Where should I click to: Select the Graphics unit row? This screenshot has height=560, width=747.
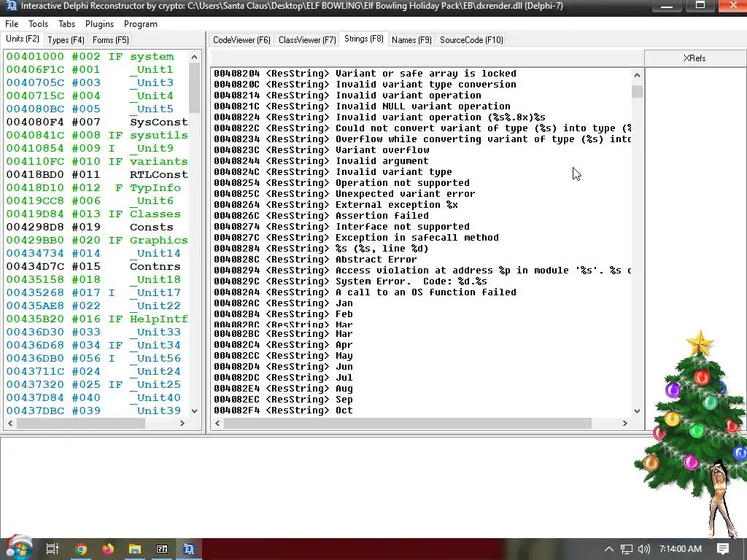click(x=97, y=240)
